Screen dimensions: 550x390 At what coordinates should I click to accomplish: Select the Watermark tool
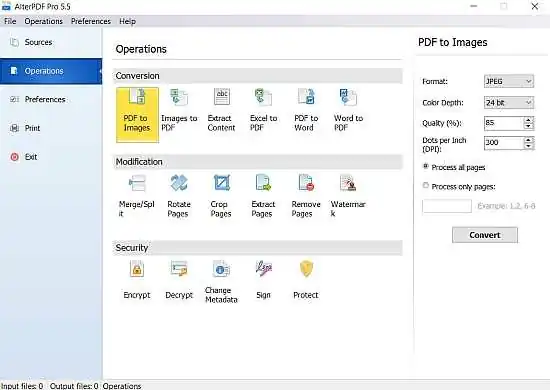pyautogui.click(x=348, y=196)
